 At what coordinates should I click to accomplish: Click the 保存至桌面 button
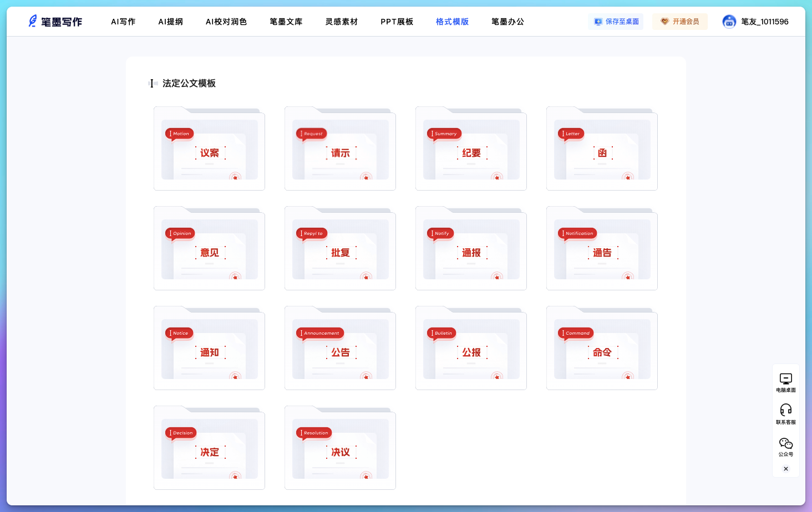616,22
